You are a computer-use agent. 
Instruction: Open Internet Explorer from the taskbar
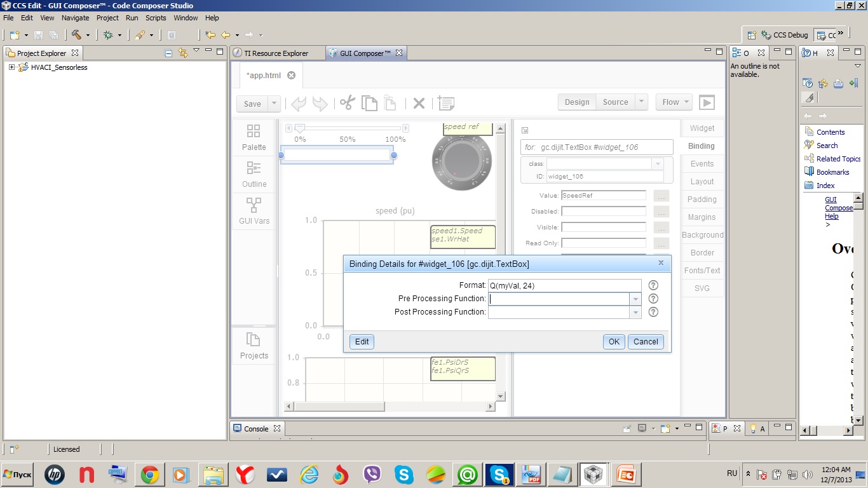coord(309,475)
